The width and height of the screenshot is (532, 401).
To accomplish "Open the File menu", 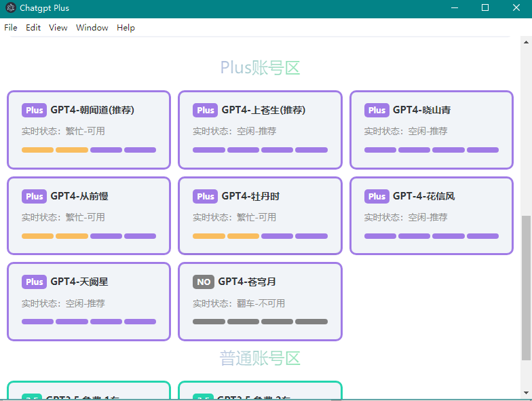I will pyautogui.click(x=11, y=27).
